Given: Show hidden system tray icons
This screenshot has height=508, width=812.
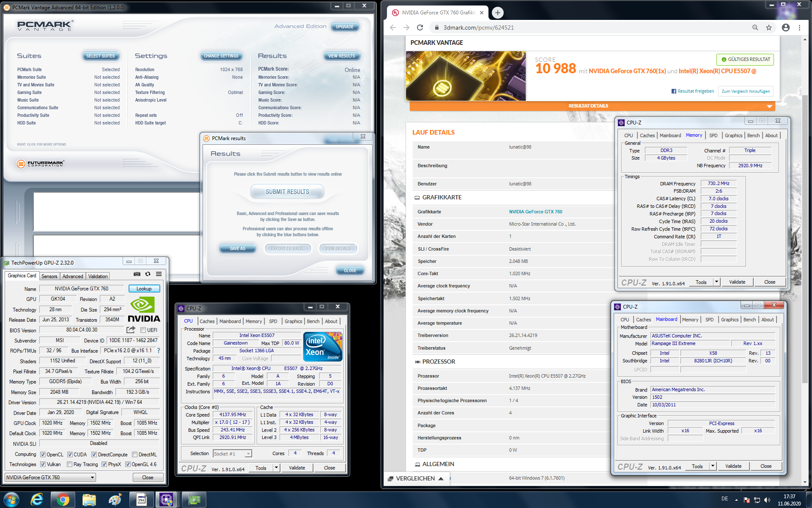Looking at the screenshot, I should click(x=736, y=500).
